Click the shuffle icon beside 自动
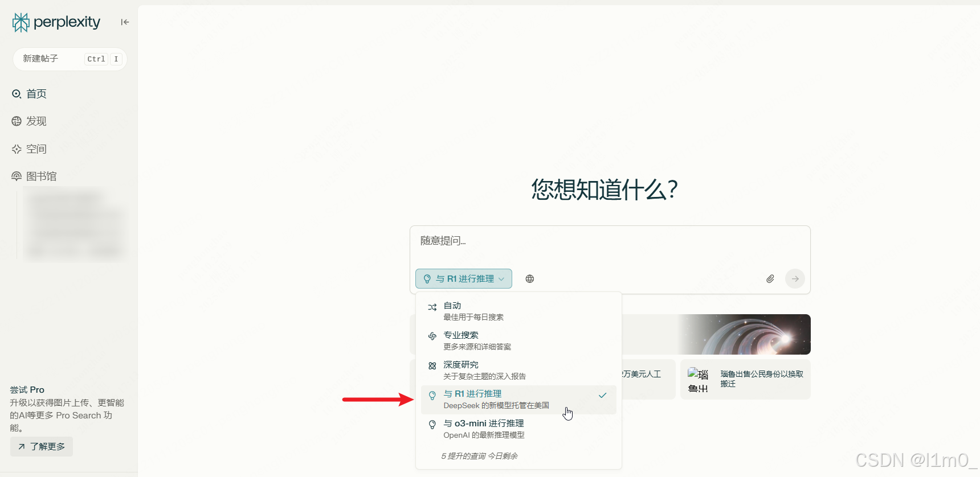The image size is (980, 477). coord(432,307)
